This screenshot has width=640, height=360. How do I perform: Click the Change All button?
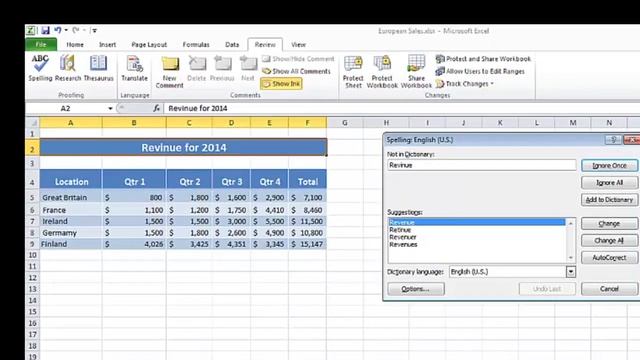tap(609, 240)
